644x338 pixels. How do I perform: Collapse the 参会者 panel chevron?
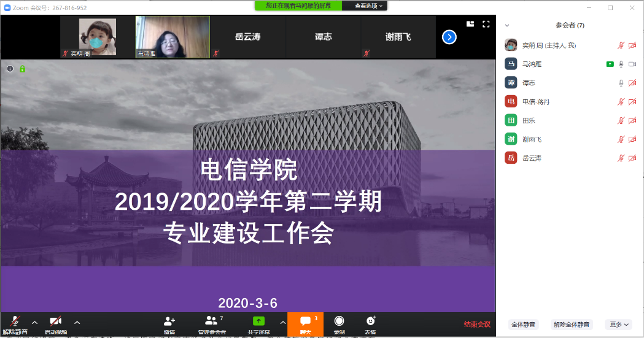507,25
